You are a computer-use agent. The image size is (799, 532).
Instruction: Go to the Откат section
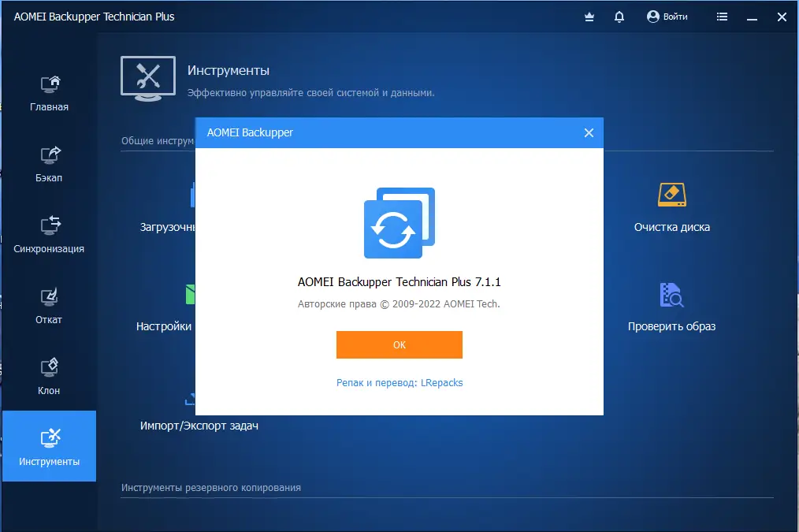click(x=49, y=306)
